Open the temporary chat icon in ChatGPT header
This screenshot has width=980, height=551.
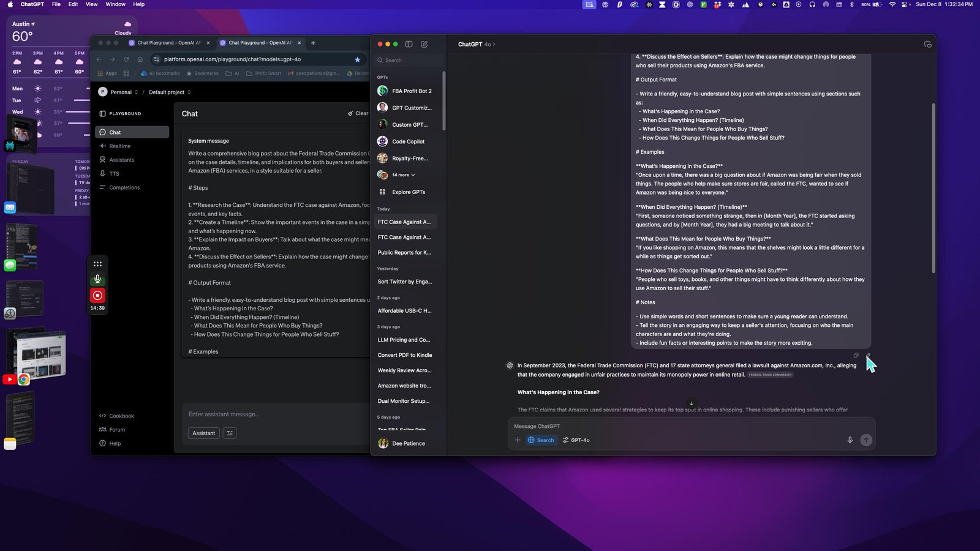pos(927,44)
